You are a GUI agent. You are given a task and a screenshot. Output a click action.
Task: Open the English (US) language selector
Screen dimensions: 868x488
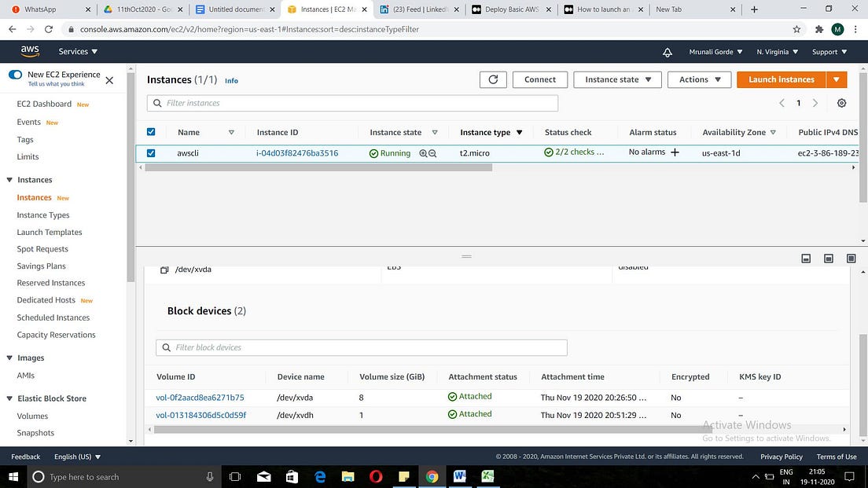click(77, 457)
